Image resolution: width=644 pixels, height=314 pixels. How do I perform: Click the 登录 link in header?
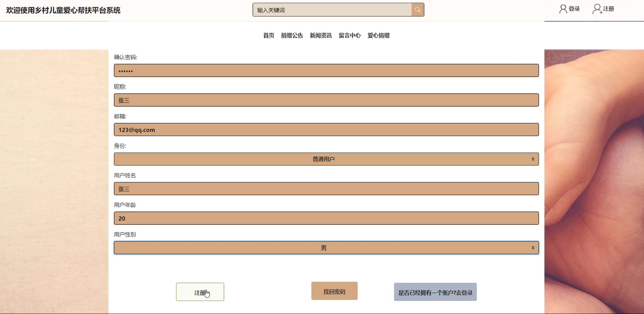pos(574,9)
